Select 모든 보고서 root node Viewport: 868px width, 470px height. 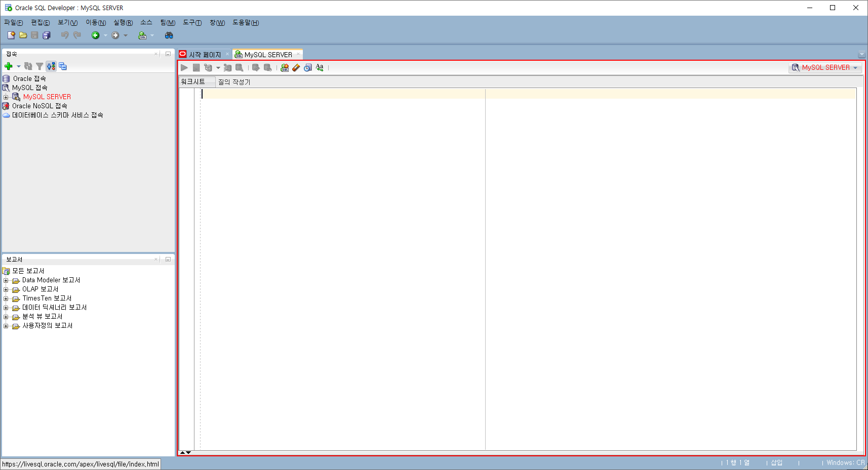[x=28, y=271]
